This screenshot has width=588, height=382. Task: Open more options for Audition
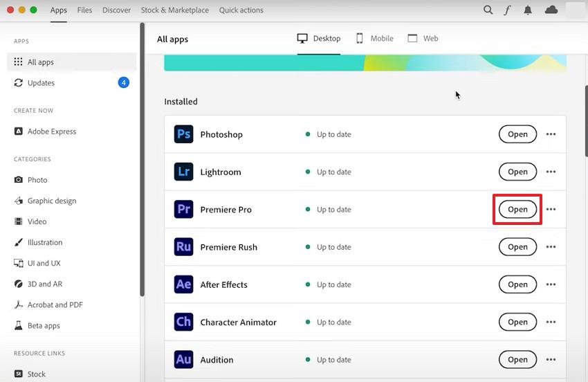551,359
